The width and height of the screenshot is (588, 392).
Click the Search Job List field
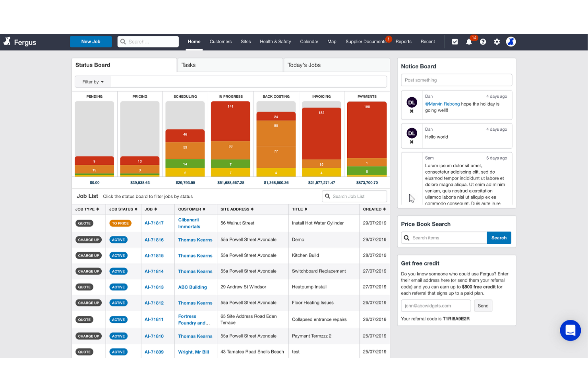click(x=354, y=196)
